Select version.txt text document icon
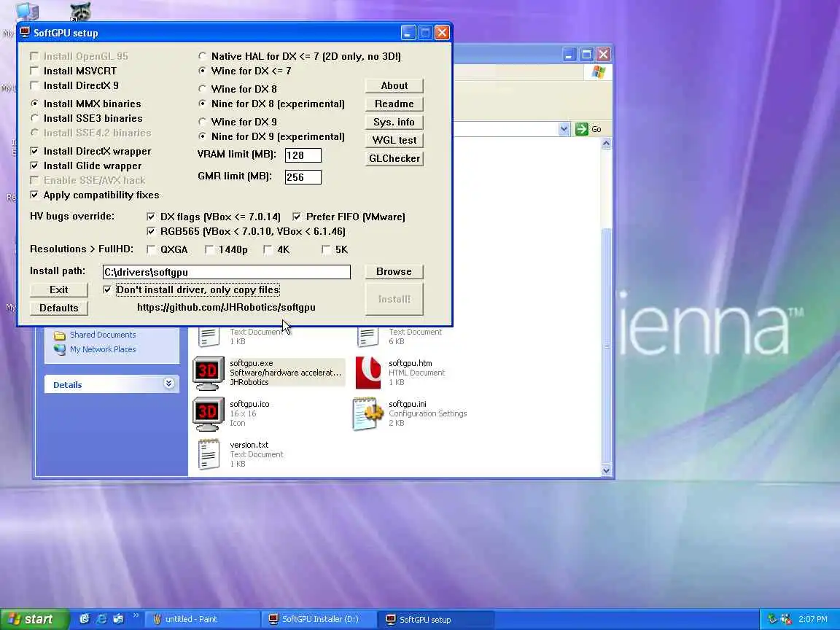Viewport: 840px width, 630px height. (x=209, y=454)
